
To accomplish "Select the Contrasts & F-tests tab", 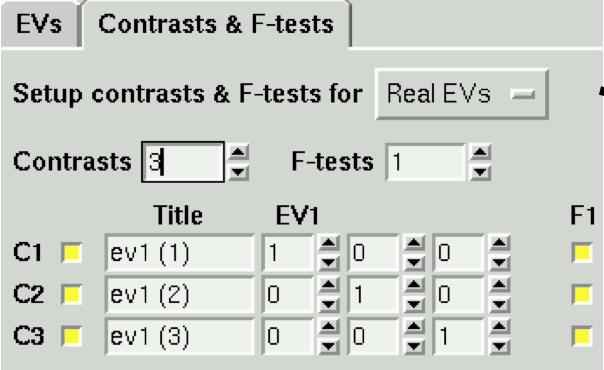I will click(216, 24).
